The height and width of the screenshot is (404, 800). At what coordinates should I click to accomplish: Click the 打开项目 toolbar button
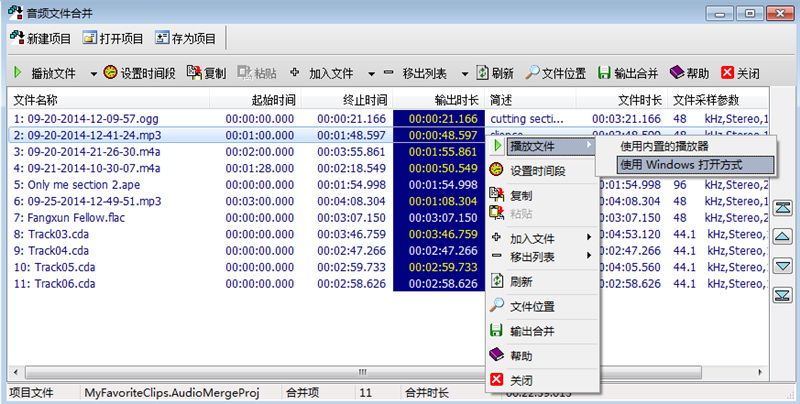point(113,38)
